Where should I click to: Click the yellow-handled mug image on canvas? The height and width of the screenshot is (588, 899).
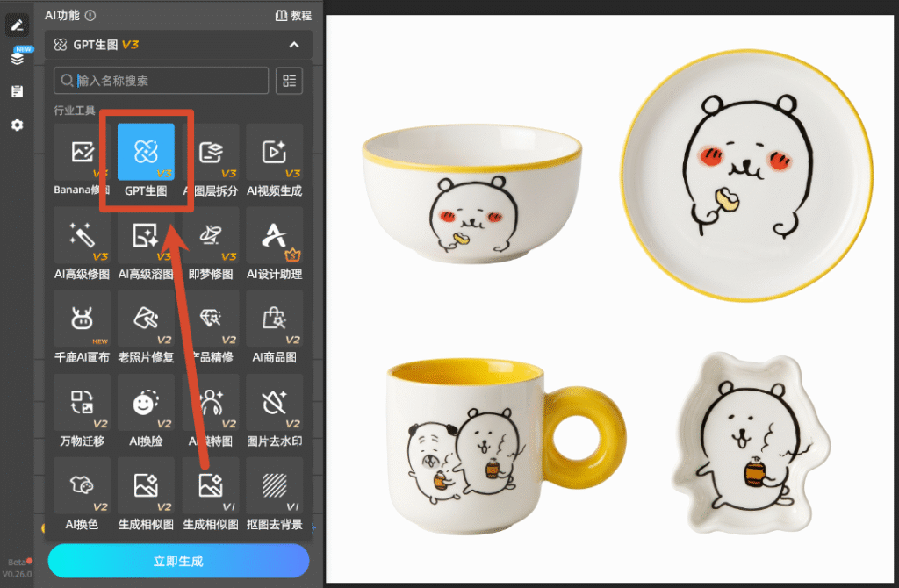pyautogui.click(x=506, y=446)
